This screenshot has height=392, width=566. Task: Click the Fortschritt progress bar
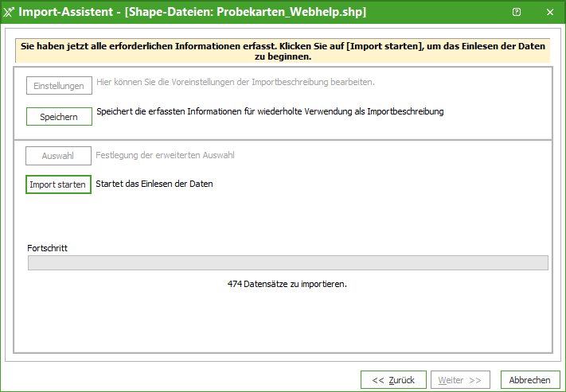coord(287,263)
